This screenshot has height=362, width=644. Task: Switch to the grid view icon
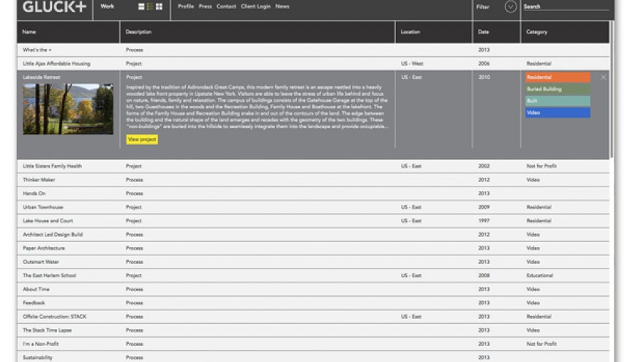click(159, 7)
